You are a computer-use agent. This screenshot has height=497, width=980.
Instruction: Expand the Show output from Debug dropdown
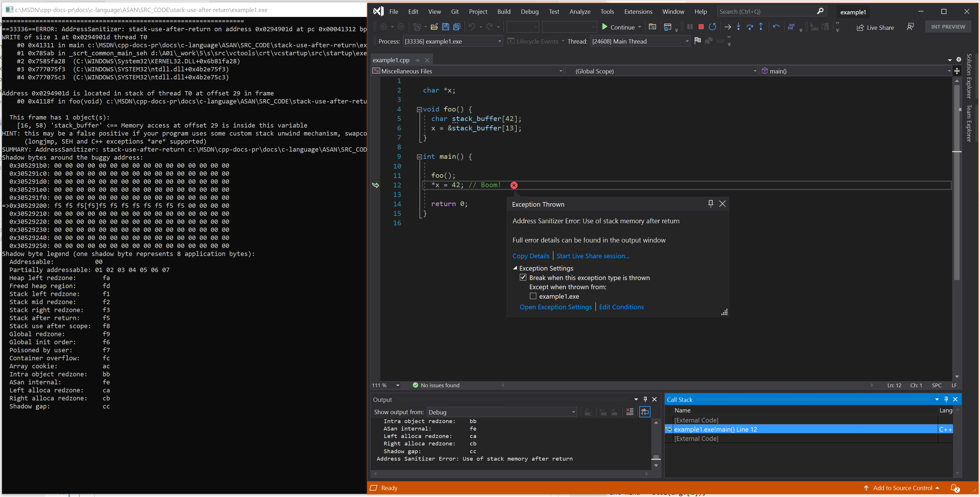(573, 411)
